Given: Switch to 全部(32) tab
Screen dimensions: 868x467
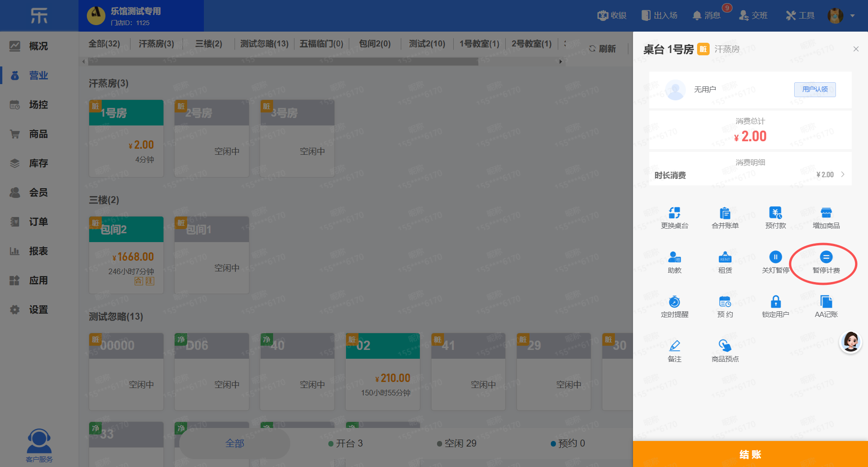Looking at the screenshot, I should tap(104, 44).
